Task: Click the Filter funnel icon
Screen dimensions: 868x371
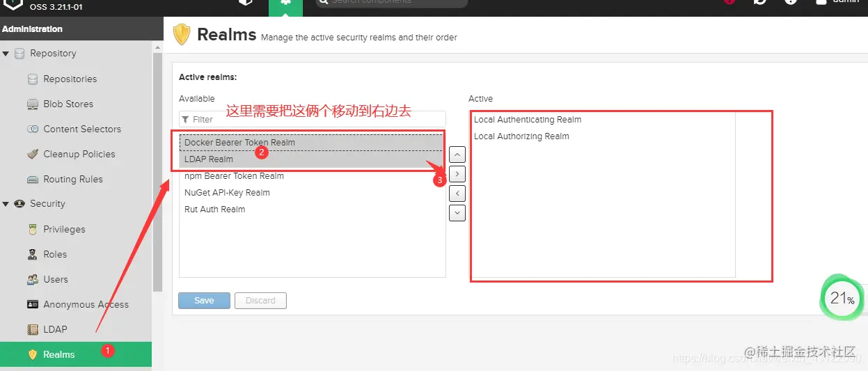Action: (x=185, y=120)
